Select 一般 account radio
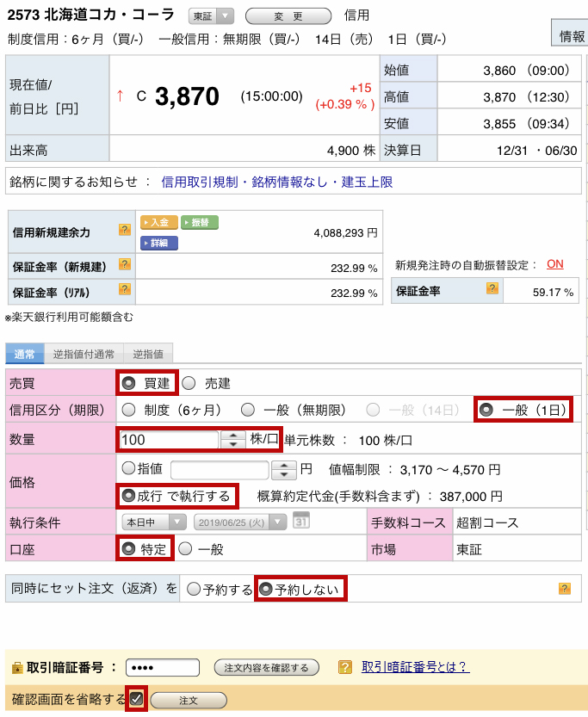The image size is (588, 717). coord(185,549)
